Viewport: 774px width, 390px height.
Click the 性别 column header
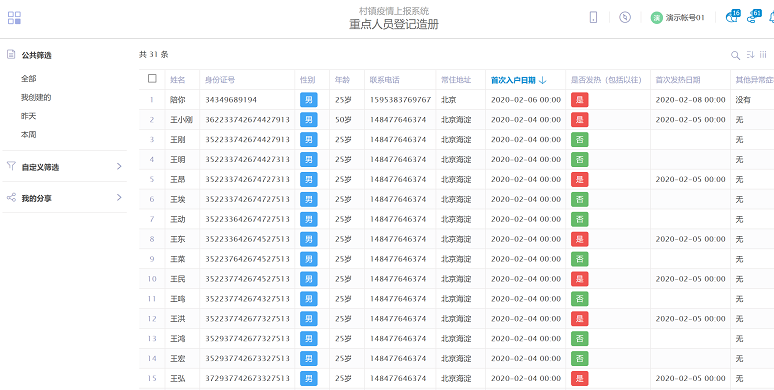pos(308,80)
